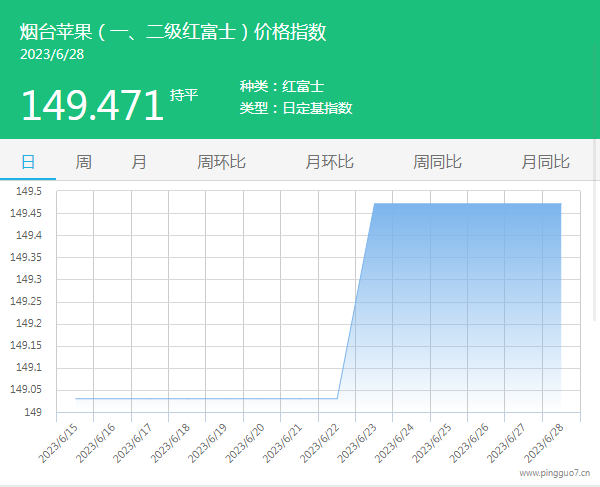Show the 月同比 tab
600x487 pixels.
tap(545, 162)
